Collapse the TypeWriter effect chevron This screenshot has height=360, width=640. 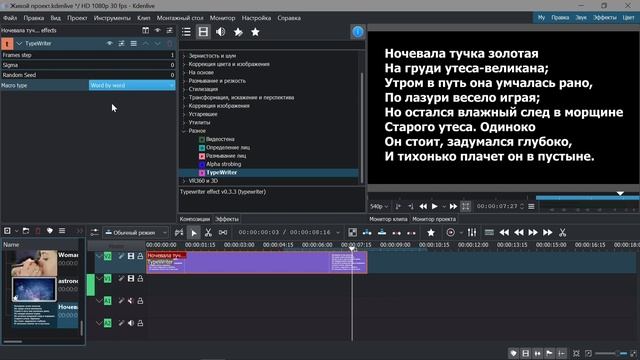(19, 43)
